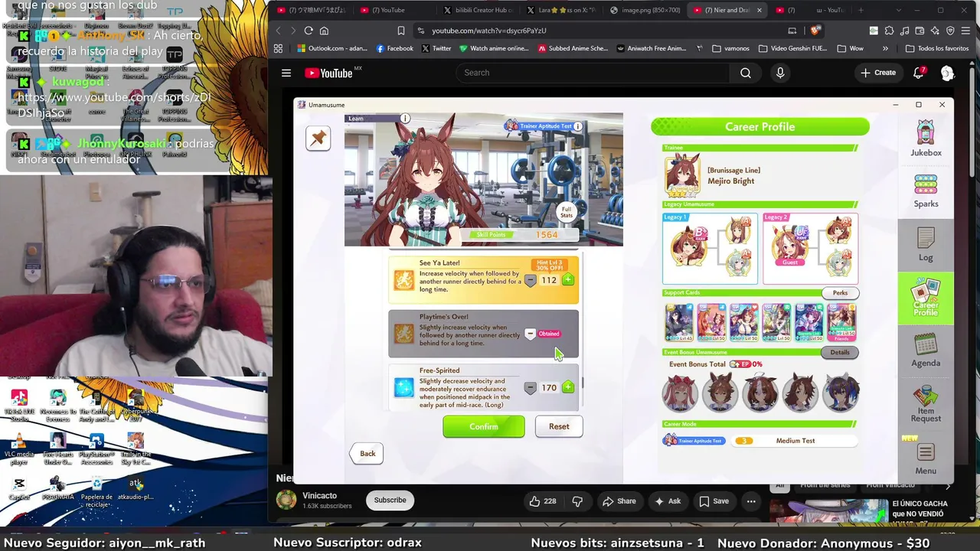Click the skill list scrollbar
This screenshot has height=551, width=980.
click(x=583, y=382)
